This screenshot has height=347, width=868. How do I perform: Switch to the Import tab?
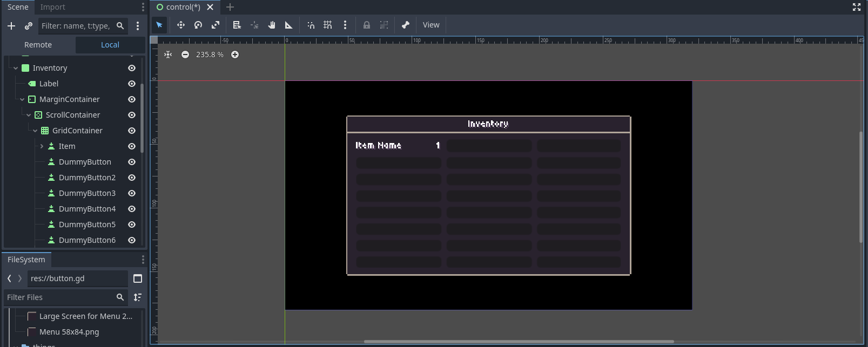pyautogui.click(x=52, y=7)
